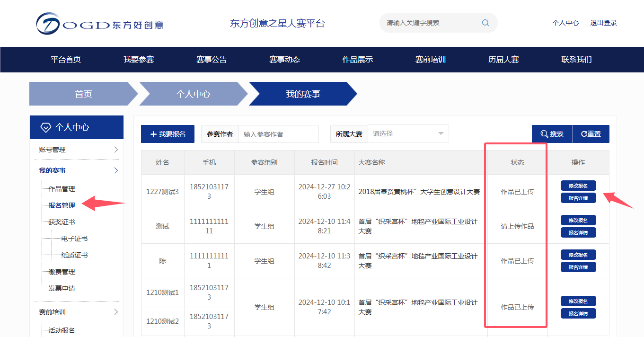The width and height of the screenshot is (644, 337).
Task: Click the 个人中心 link at top right
Action: coord(565,22)
